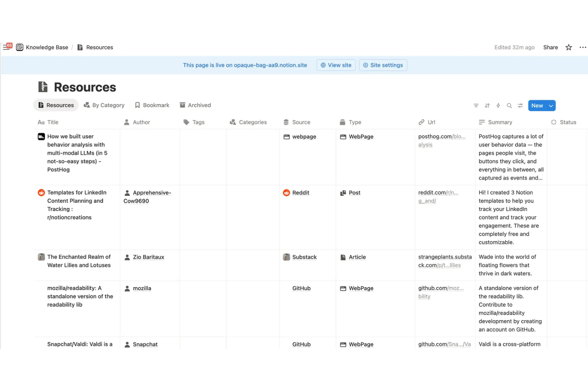Open the Snapchat/Valdi entry
Screen dimensions: 588x392
tap(79, 344)
